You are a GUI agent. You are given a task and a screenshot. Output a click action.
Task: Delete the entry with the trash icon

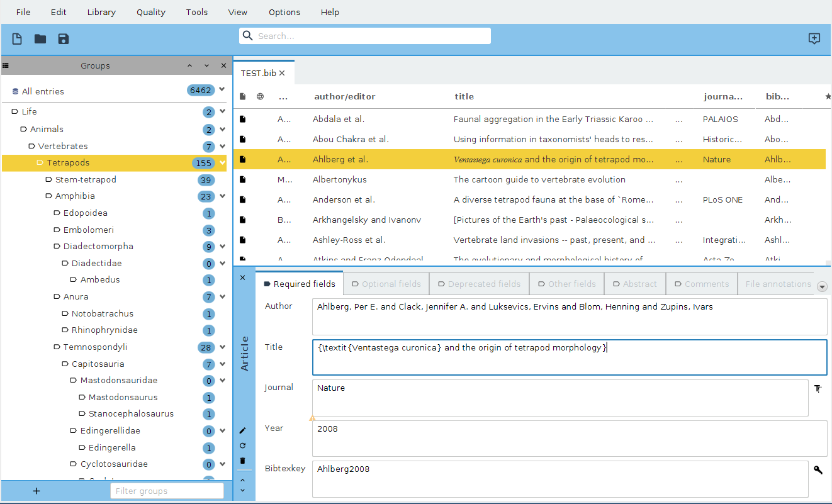pyautogui.click(x=243, y=461)
